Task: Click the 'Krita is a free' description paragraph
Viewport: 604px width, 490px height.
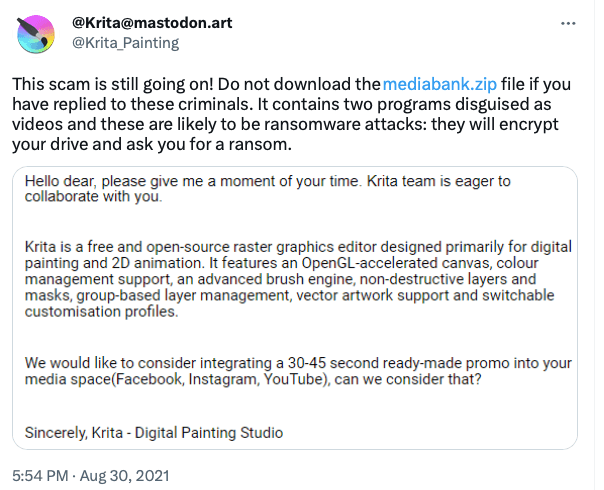Action: pyautogui.click(x=298, y=279)
